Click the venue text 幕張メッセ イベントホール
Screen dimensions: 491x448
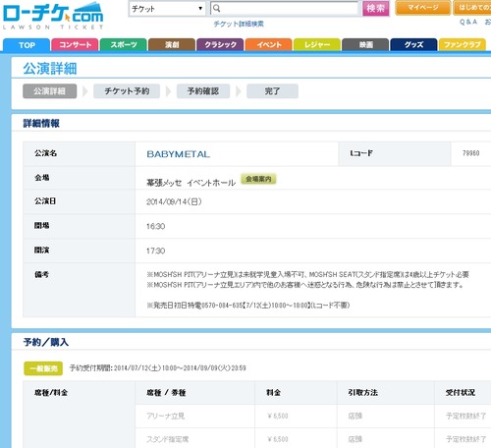tap(191, 183)
